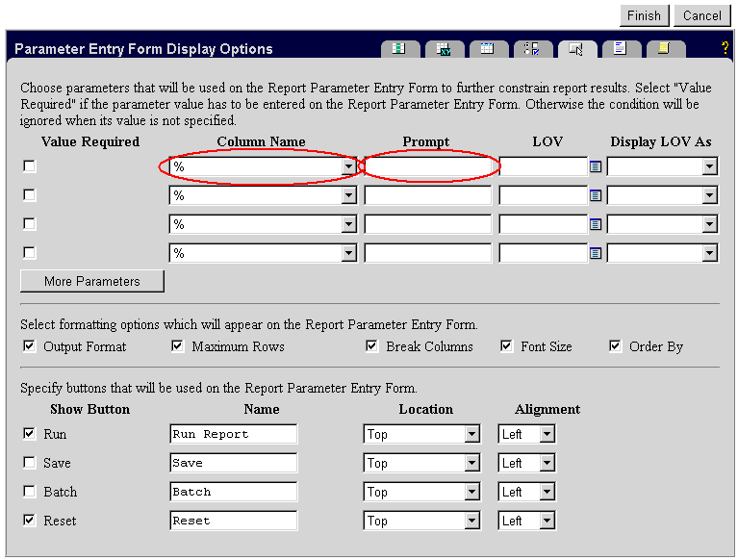Switch to the wizard tab with XY table icon

click(444, 48)
